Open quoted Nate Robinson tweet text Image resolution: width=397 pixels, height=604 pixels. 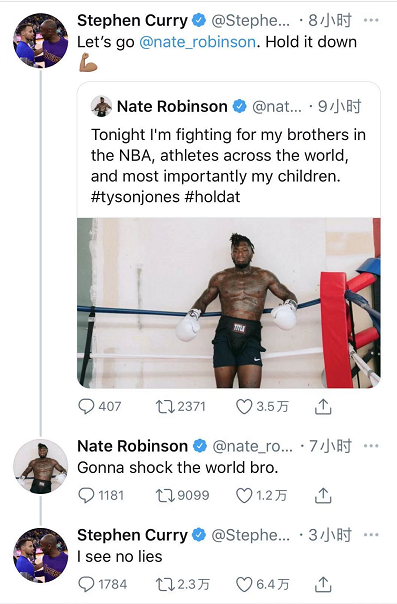coord(228,166)
